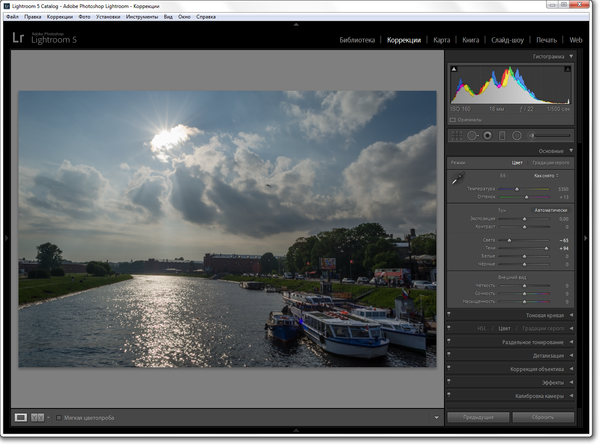Open the Файл menu
This screenshot has width=600, height=445.
click(x=12, y=17)
